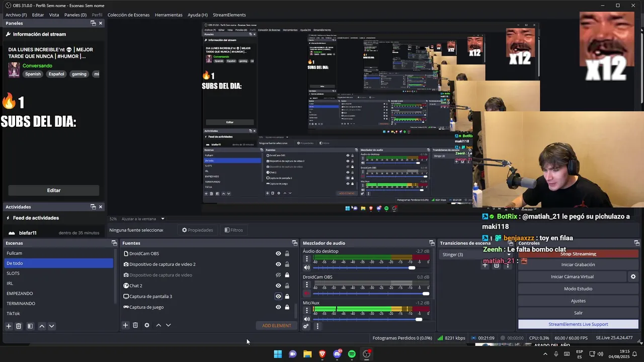Close the Paneles dock
Screen dimensions: 644x362
(101, 23)
